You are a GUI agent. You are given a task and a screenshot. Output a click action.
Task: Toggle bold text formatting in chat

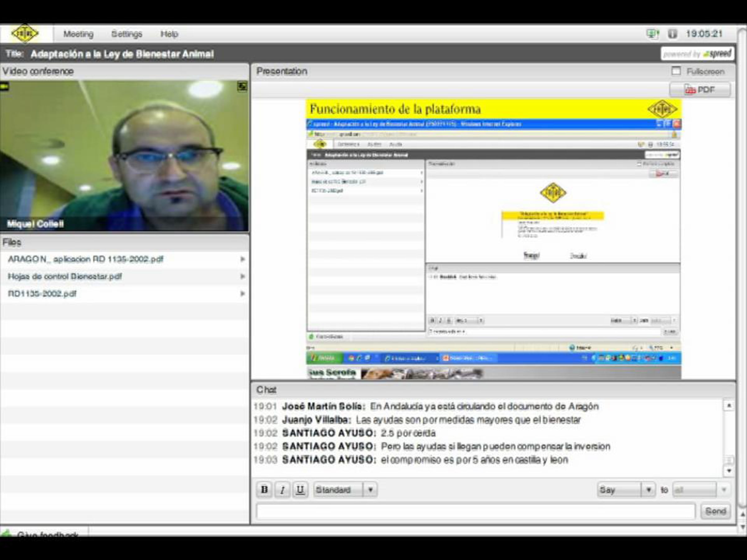[265, 489]
